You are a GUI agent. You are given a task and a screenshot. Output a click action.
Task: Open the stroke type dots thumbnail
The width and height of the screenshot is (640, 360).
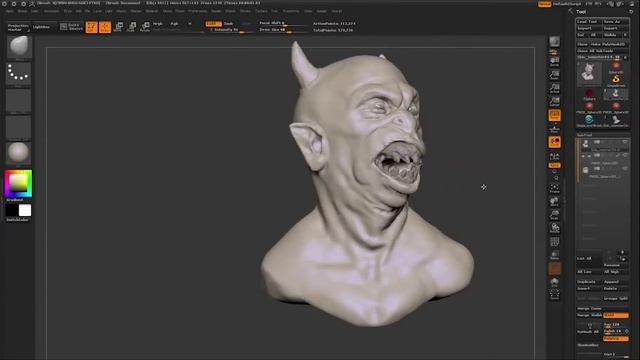click(x=19, y=74)
